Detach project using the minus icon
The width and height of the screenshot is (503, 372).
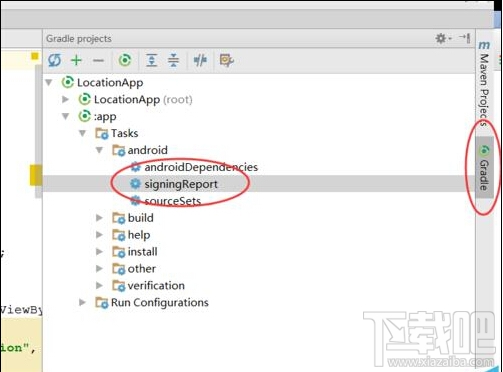click(98, 61)
